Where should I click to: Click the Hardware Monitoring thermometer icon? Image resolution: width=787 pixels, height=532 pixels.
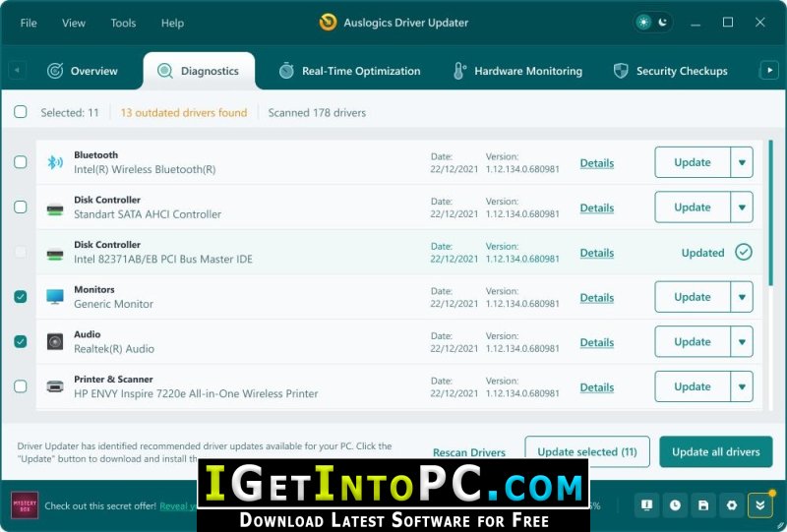(x=459, y=71)
